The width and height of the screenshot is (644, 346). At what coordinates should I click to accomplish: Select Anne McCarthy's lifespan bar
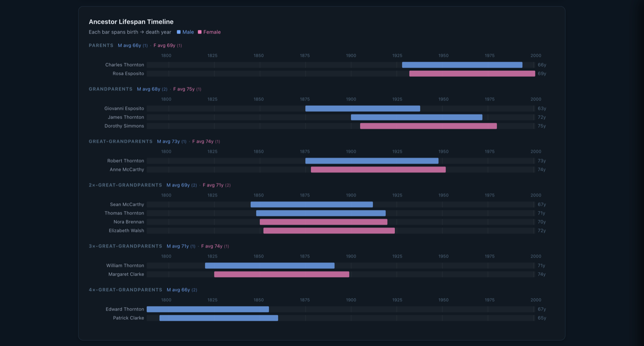coord(379,170)
